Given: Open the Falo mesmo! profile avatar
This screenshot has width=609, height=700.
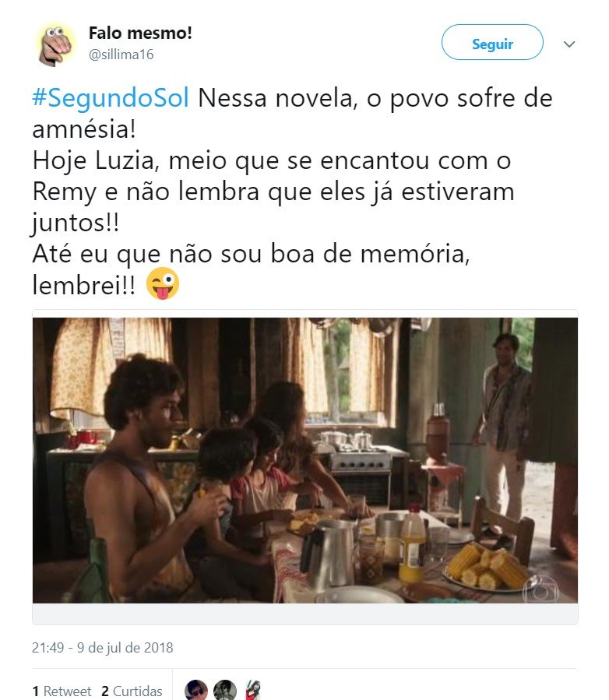Looking at the screenshot, I should 55,44.
